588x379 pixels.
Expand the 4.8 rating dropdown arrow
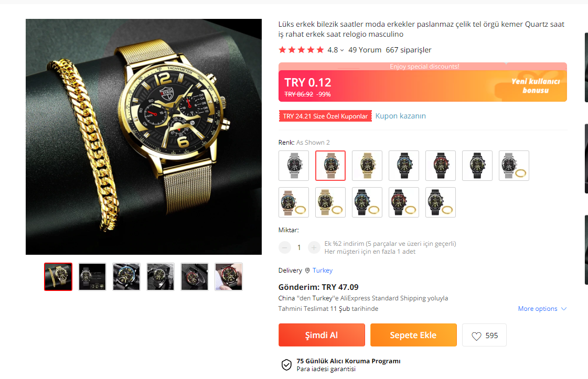(x=341, y=50)
